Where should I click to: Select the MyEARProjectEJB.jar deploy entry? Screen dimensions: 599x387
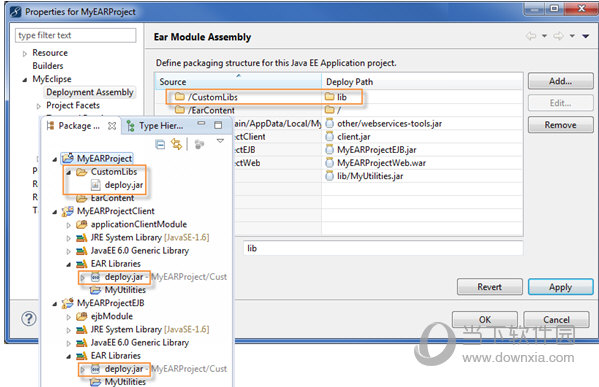(377, 150)
